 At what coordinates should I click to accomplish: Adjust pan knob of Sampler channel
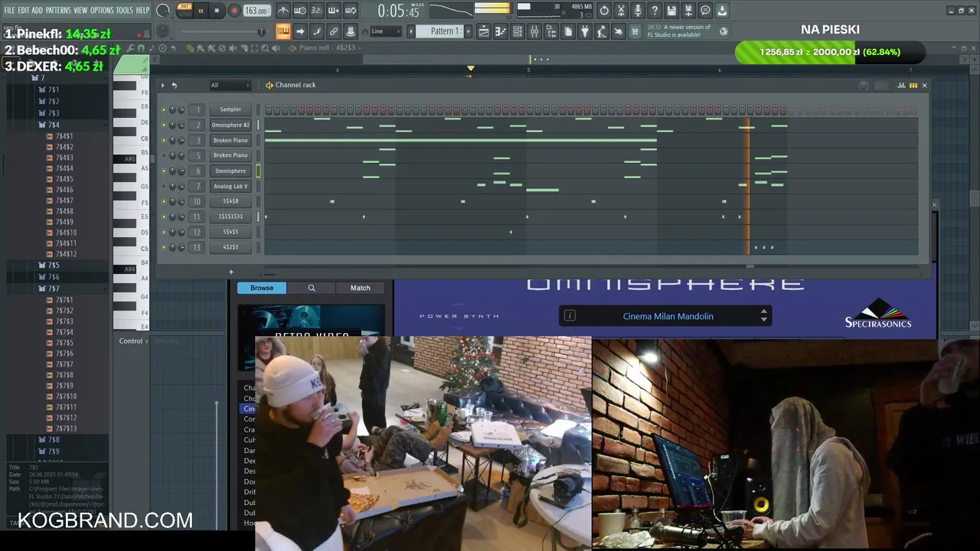[x=172, y=109]
